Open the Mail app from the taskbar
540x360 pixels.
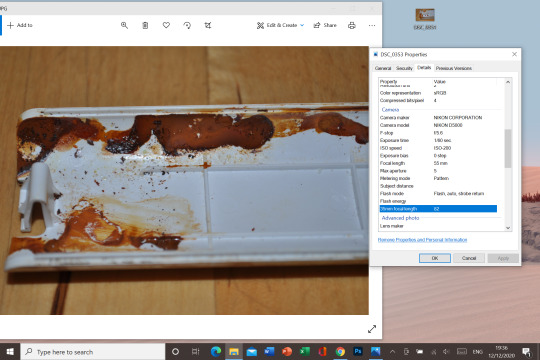click(x=252, y=352)
